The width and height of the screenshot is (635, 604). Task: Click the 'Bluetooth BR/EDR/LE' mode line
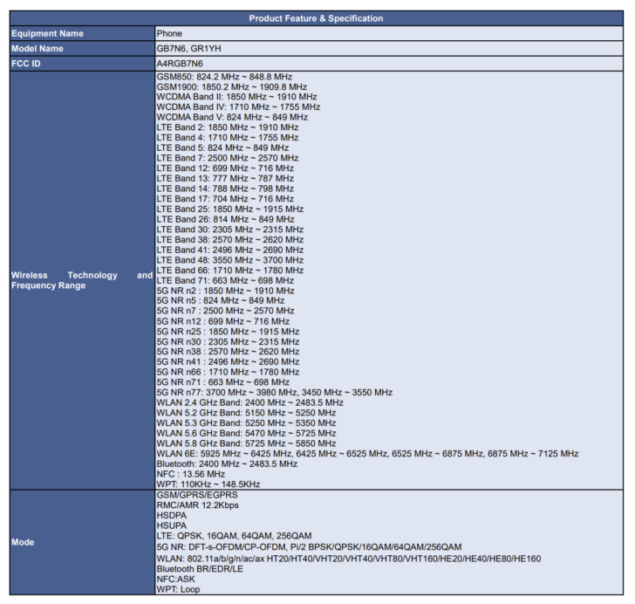point(200,569)
